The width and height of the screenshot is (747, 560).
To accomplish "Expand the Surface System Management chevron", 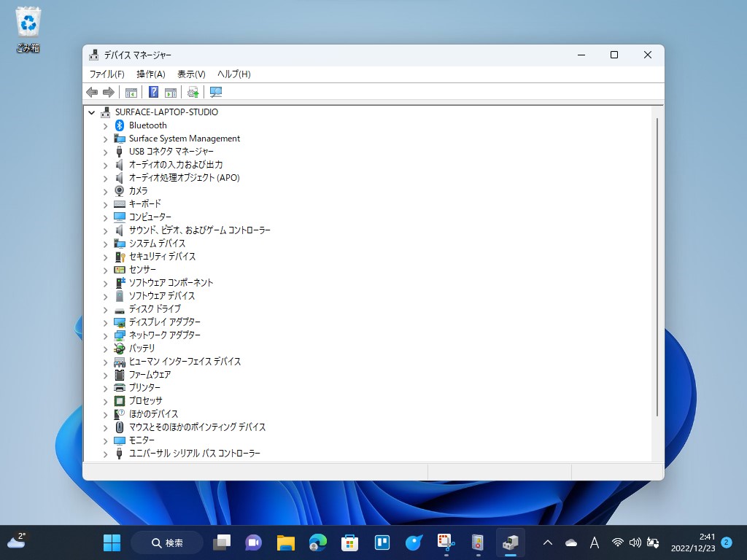I will [x=105, y=139].
